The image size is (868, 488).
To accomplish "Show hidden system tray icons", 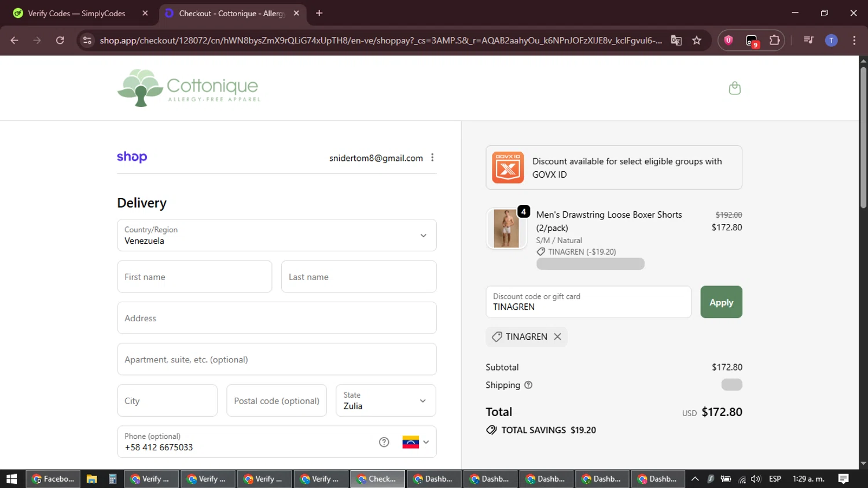I will click(x=695, y=479).
